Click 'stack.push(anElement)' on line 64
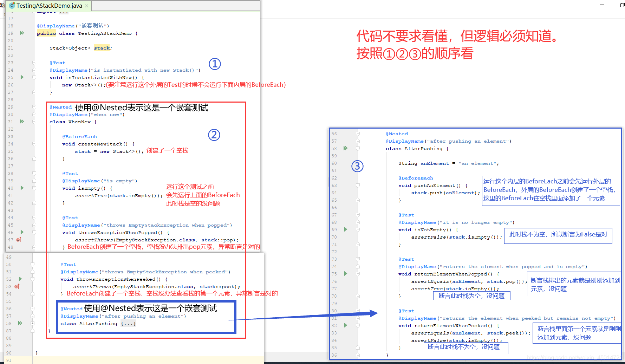625x364 pixels. pos(444,193)
